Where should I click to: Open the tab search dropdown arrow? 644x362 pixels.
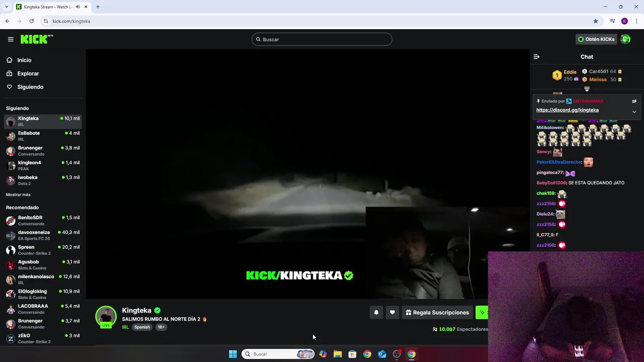click(7, 7)
